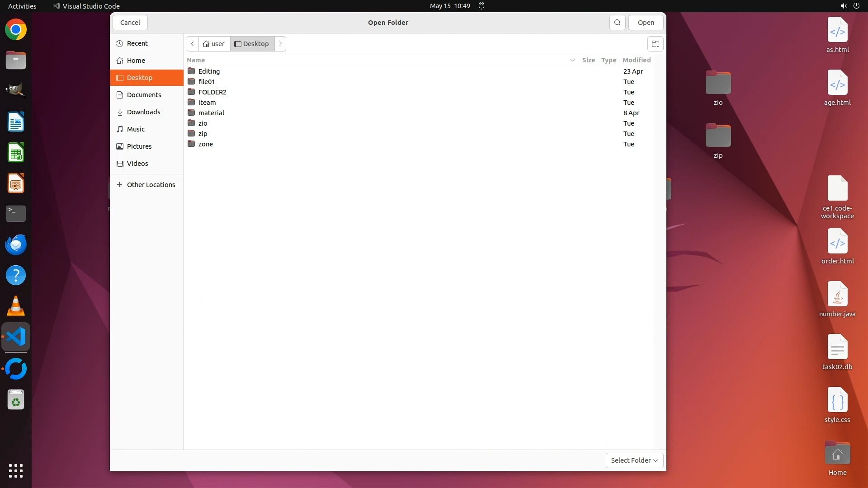Open Thunderbird mail from the dock

click(x=16, y=244)
